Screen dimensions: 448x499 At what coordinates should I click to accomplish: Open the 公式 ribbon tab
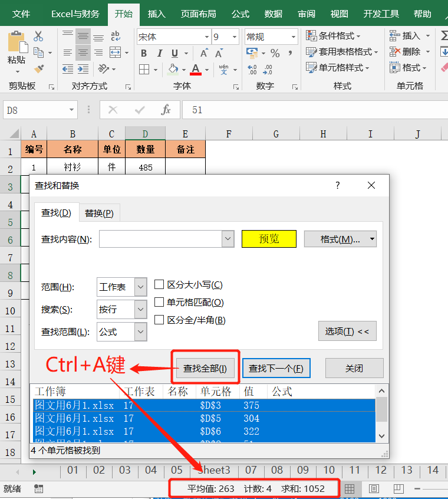coord(241,14)
